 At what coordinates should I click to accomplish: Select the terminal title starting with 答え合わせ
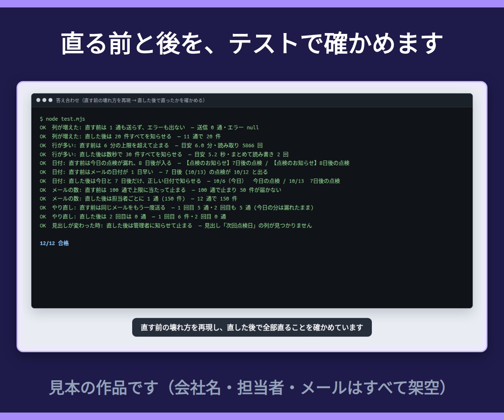coord(131,100)
